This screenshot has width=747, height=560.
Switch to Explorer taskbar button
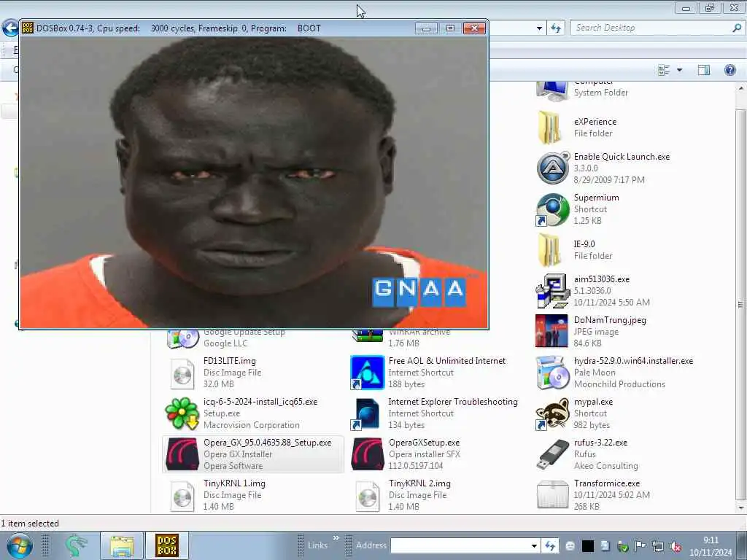(x=122, y=545)
